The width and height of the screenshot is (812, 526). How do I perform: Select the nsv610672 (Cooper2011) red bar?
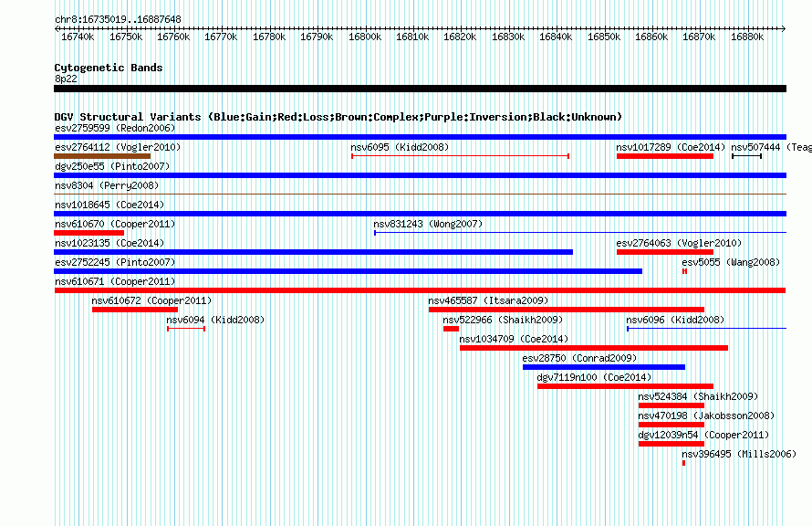tap(135, 310)
